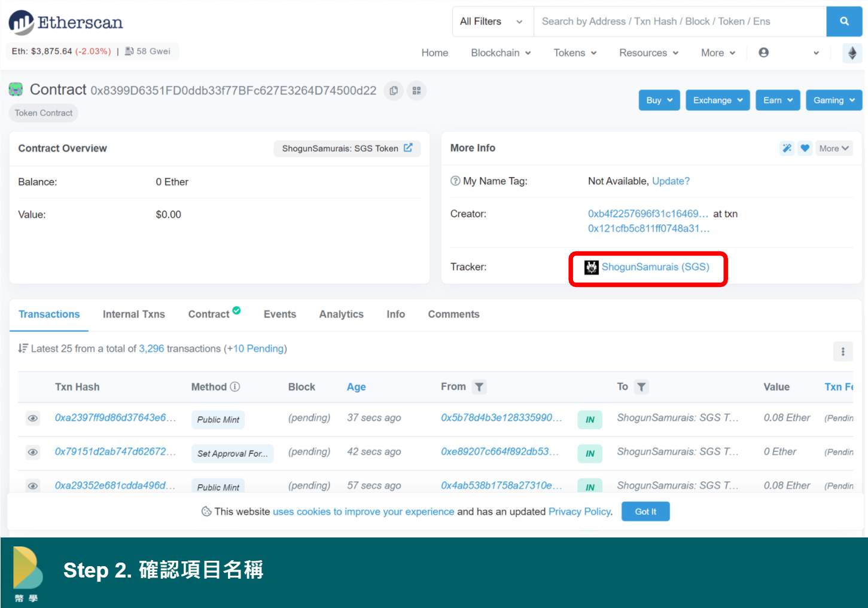
Task: Open external link icon beside SGS Token
Action: click(x=408, y=148)
